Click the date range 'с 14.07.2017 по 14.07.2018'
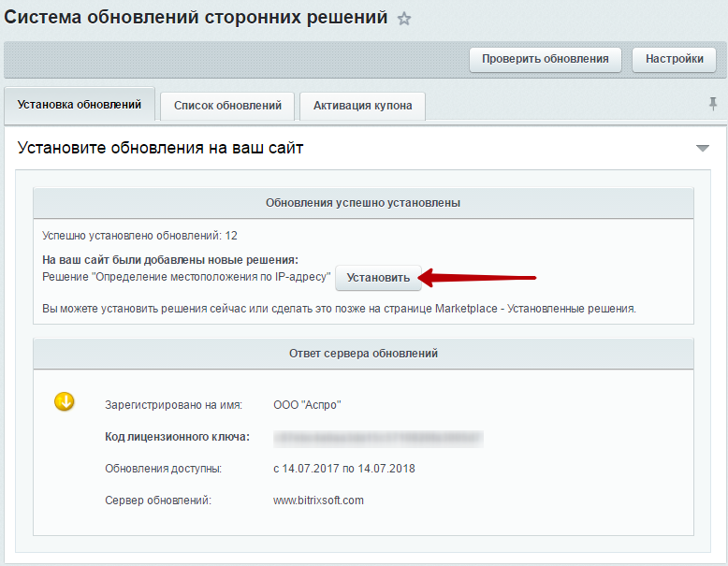The image size is (728, 566). pyautogui.click(x=344, y=469)
